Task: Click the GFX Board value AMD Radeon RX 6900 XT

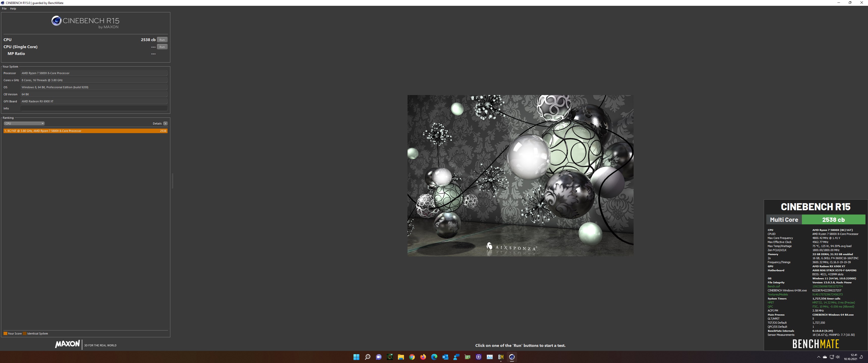Action: click(x=94, y=101)
